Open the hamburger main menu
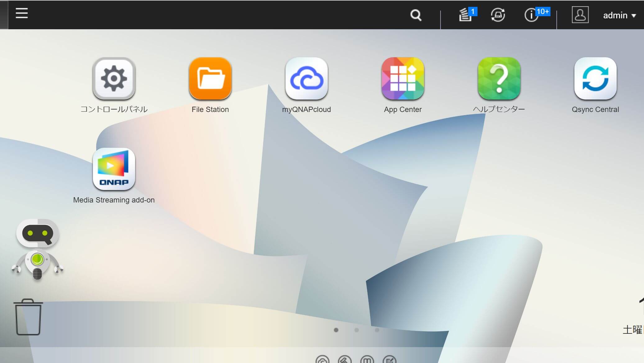 [22, 13]
